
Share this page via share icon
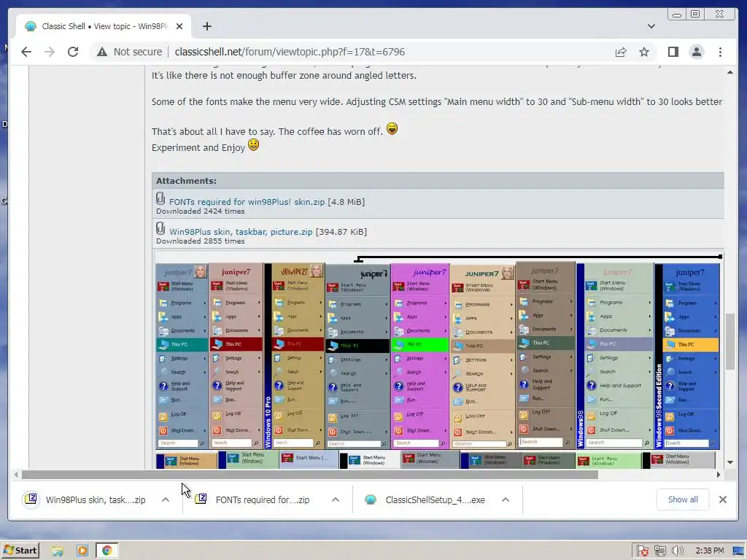[620, 52]
